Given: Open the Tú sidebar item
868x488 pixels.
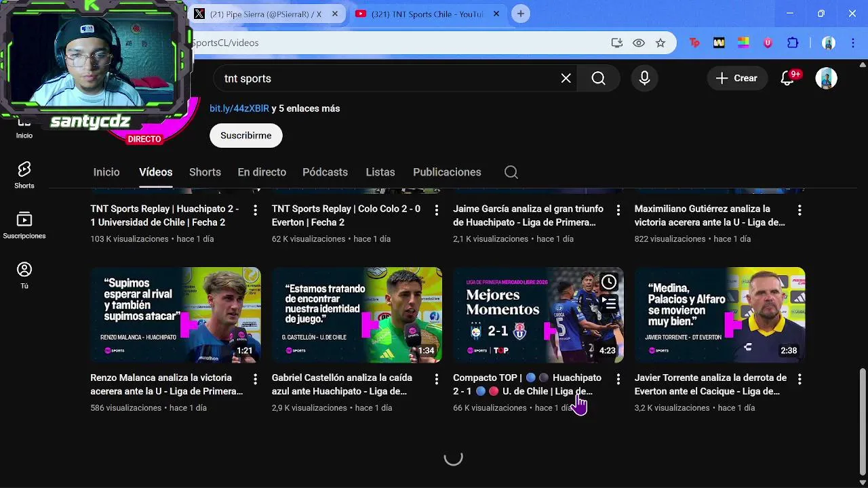Looking at the screenshot, I should 24,275.
